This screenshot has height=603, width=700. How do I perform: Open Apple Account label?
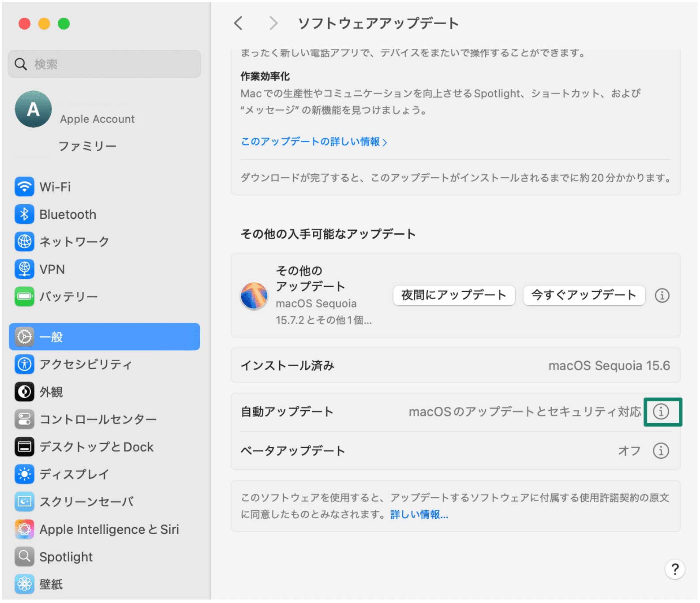pos(97,119)
